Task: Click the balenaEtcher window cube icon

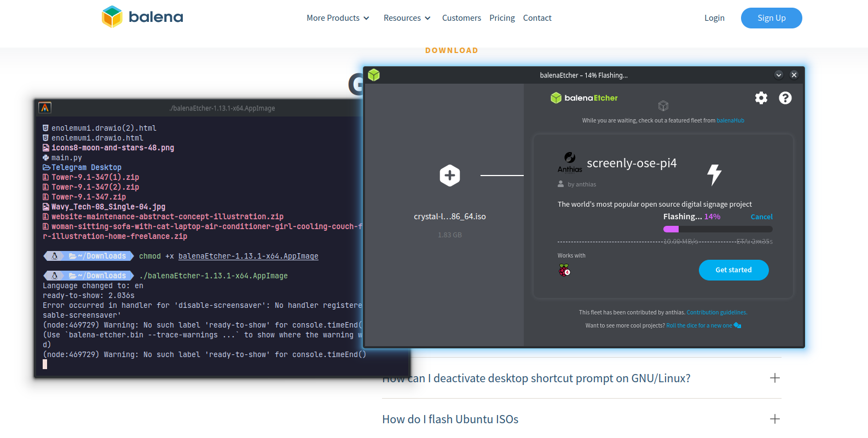Action: [x=374, y=75]
